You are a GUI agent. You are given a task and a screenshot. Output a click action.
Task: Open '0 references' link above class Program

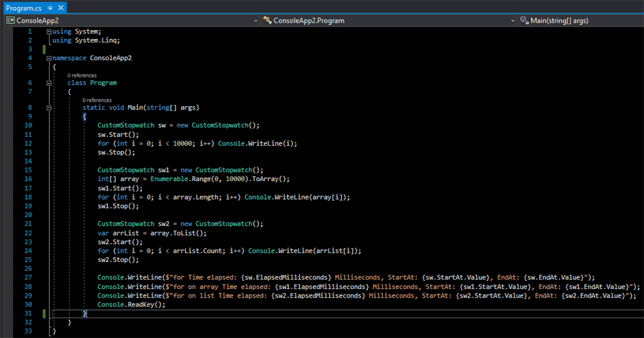(x=82, y=75)
